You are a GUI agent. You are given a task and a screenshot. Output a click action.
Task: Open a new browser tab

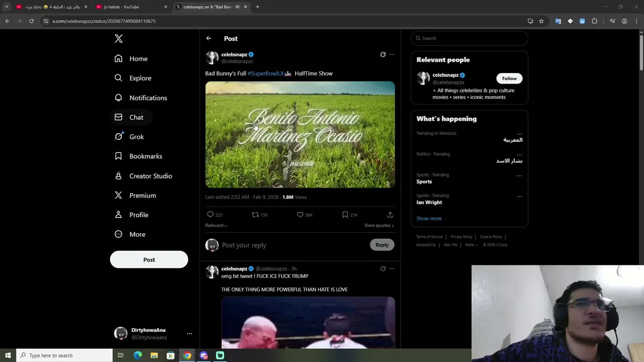(x=258, y=7)
